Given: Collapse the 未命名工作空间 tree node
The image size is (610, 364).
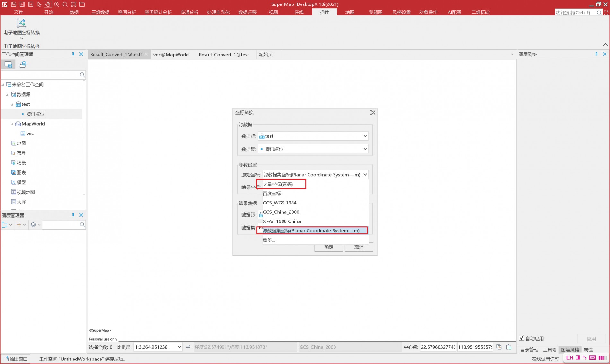Looking at the screenshot, I should point(3,85).
